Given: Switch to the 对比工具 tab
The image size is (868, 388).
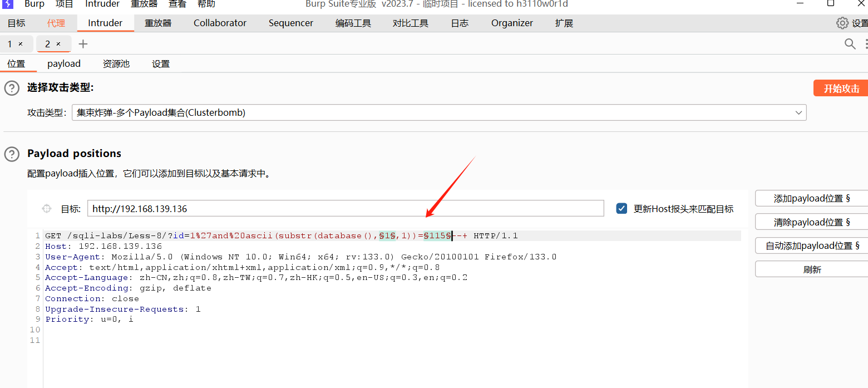Looking at the screenshot, I should pyautogui.click(x=411, y=23).
